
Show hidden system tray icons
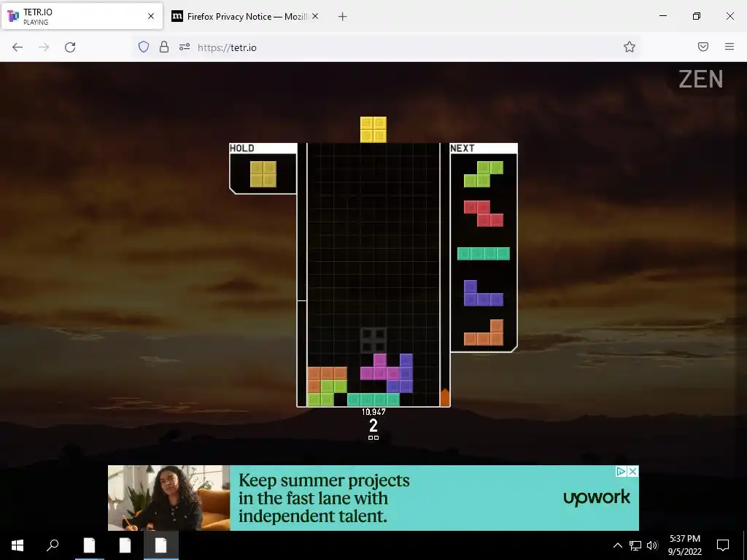click(x=617, y=545)
